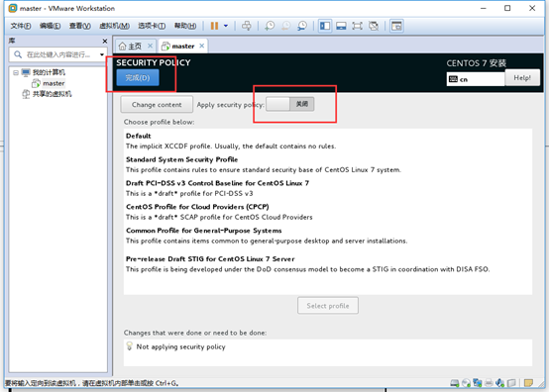Click the sound card status bar icon

500,383
